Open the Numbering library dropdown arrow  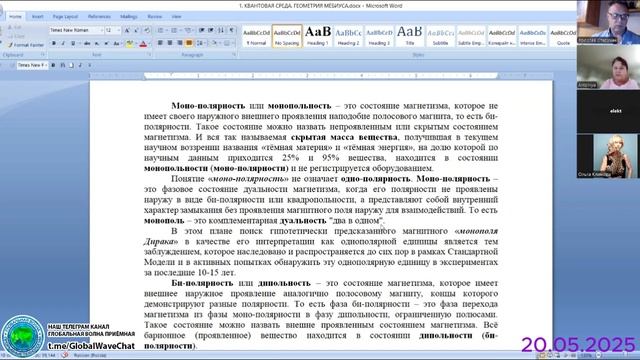coord(180,30)
